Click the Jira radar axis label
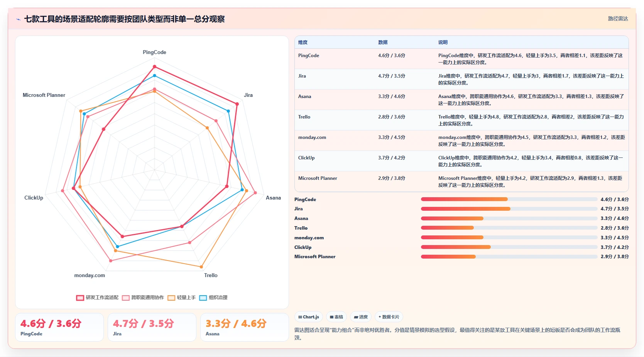 (248, 95)
